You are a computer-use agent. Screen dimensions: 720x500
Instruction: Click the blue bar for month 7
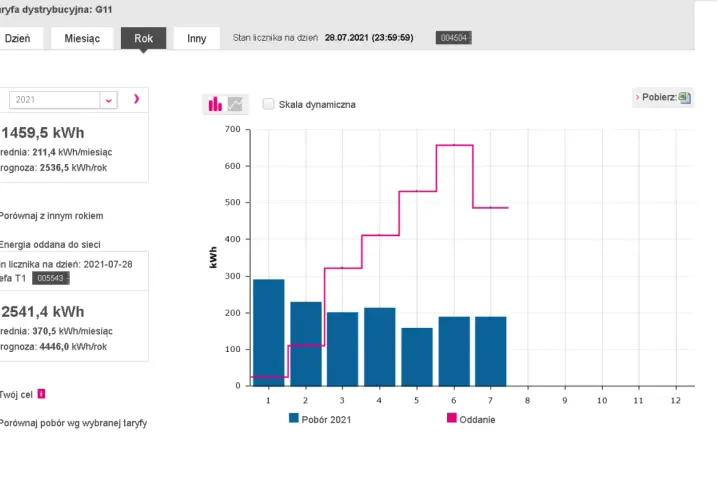(490, 351)
